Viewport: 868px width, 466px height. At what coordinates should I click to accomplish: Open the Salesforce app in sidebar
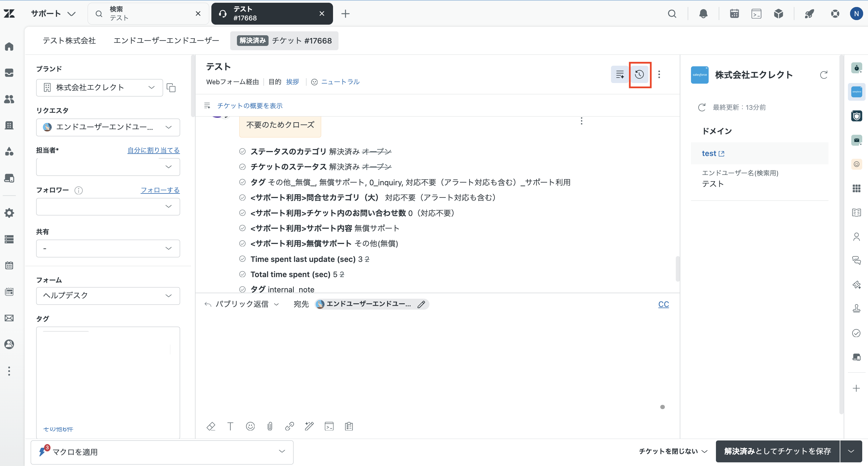[856, 92]
